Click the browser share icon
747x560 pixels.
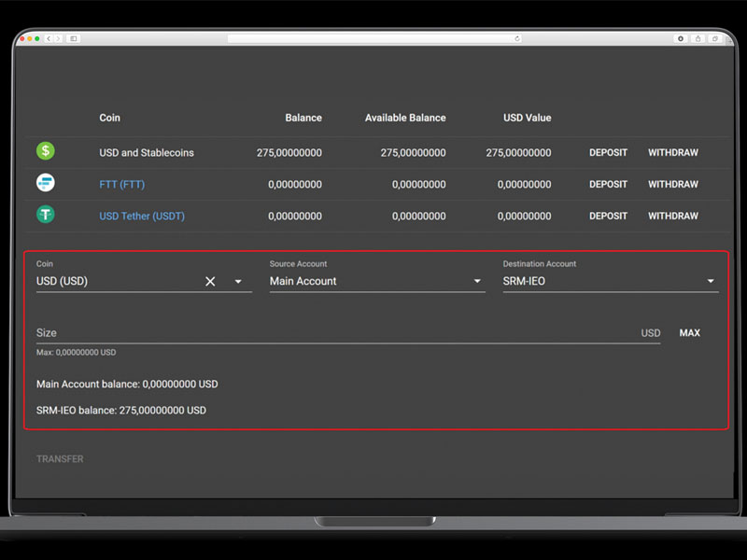pyautogui.click(x=698, y=38)
